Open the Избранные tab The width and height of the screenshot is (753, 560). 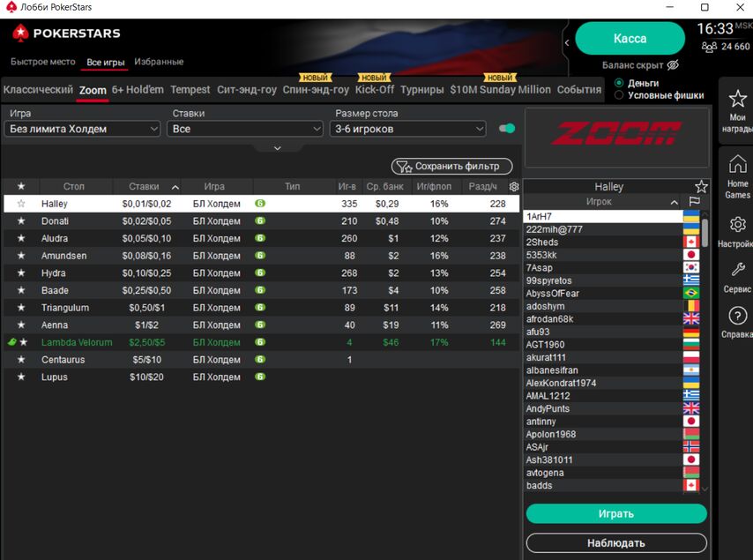(x=159, y=62)
